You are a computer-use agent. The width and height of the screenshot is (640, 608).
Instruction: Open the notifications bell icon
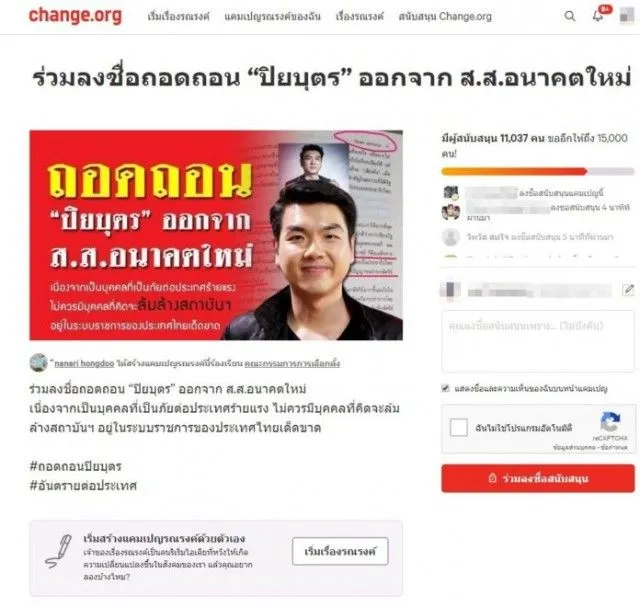click(598, 16)
